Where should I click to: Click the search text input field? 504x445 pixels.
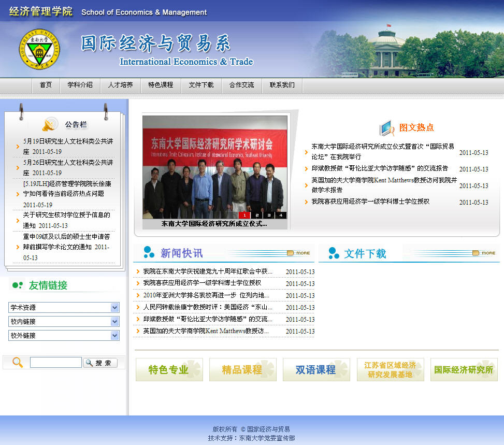pos(55,363)
